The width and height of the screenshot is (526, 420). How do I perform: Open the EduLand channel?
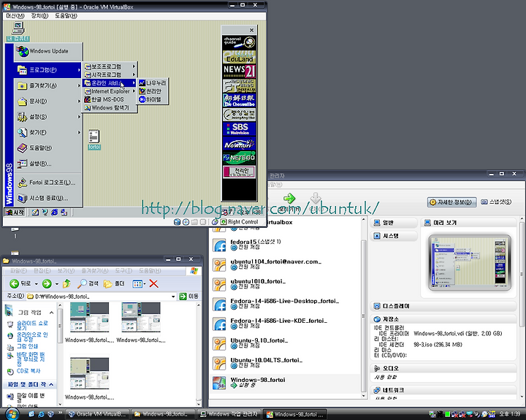[239, 57]
